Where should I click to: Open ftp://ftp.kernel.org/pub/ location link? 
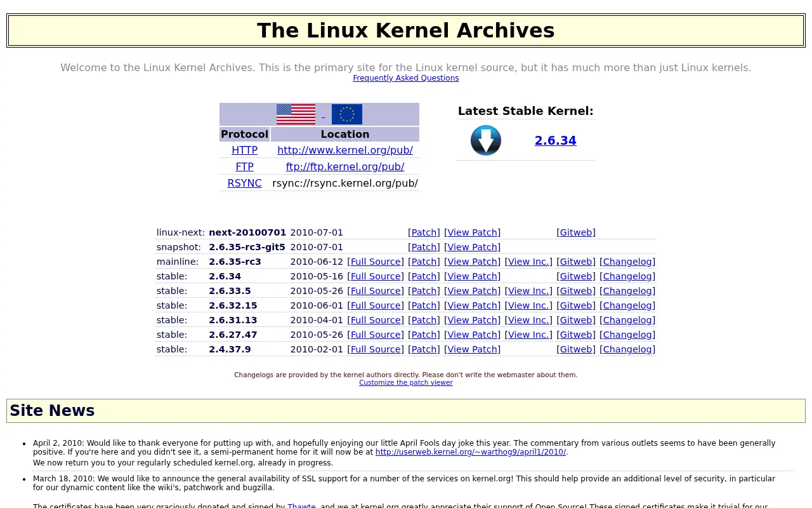[345, 167]
